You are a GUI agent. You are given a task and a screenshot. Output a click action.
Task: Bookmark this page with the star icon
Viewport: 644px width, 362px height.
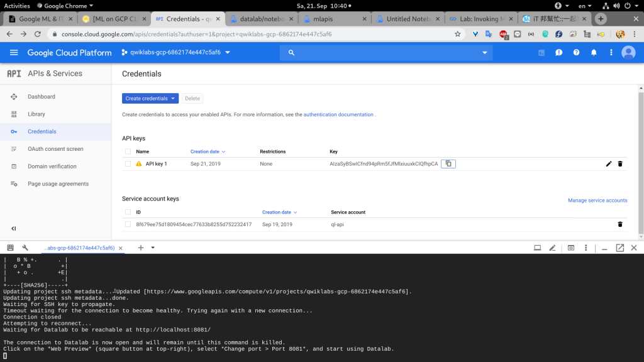click(x=458, y=34)
